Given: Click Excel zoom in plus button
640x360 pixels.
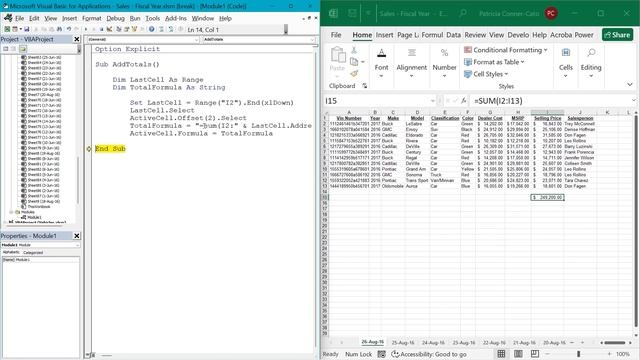Looking at the screenshot, I should 609,354.
